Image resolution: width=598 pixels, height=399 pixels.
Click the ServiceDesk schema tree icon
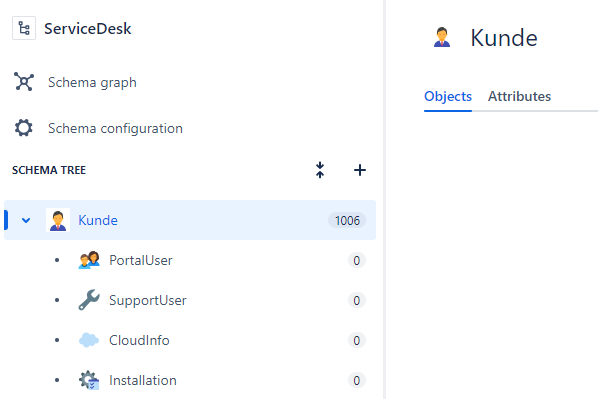[x=24, y=28]
